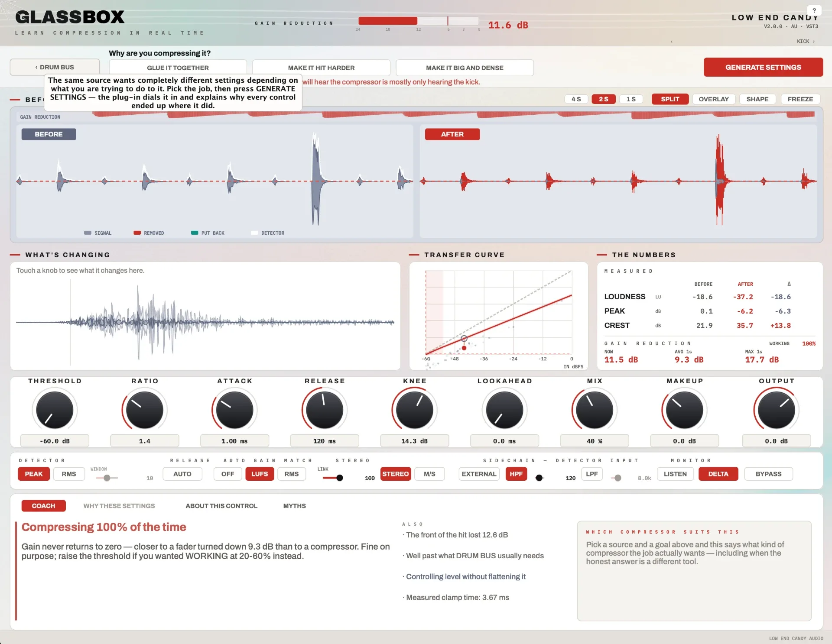Go back to DRUM BUS source selection

55,67
